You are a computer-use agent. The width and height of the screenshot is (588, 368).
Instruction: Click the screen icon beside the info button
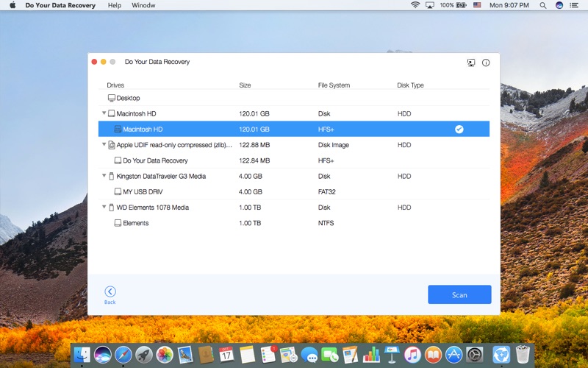click(471, 63)
